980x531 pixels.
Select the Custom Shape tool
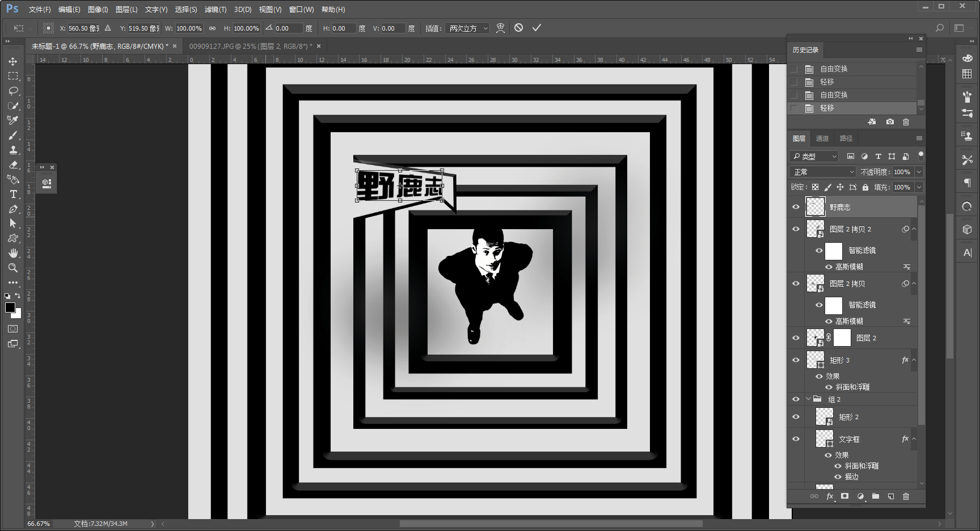coord(13,238)
